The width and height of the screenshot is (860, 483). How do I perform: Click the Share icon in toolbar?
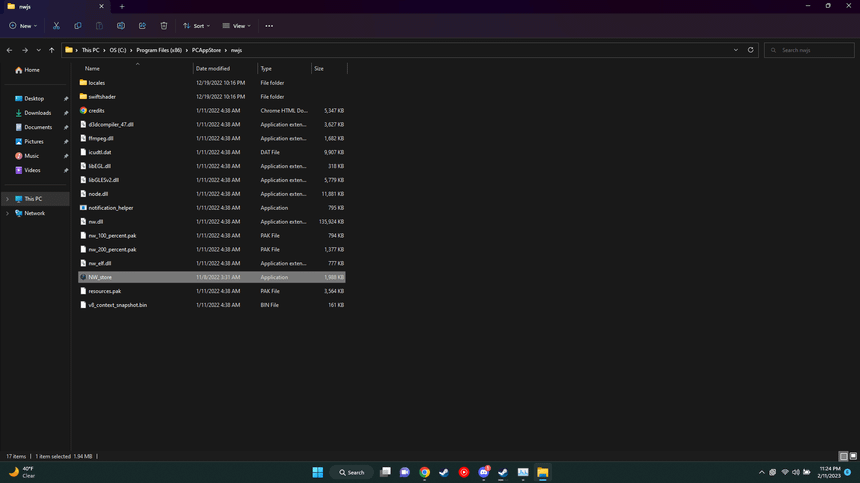pyautogui.click(x=142, y=26)
